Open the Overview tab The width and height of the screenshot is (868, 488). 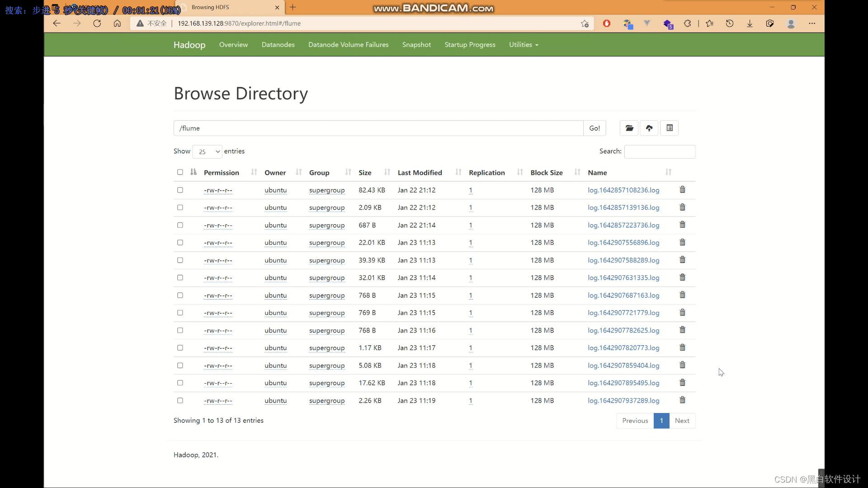point(233,44)
